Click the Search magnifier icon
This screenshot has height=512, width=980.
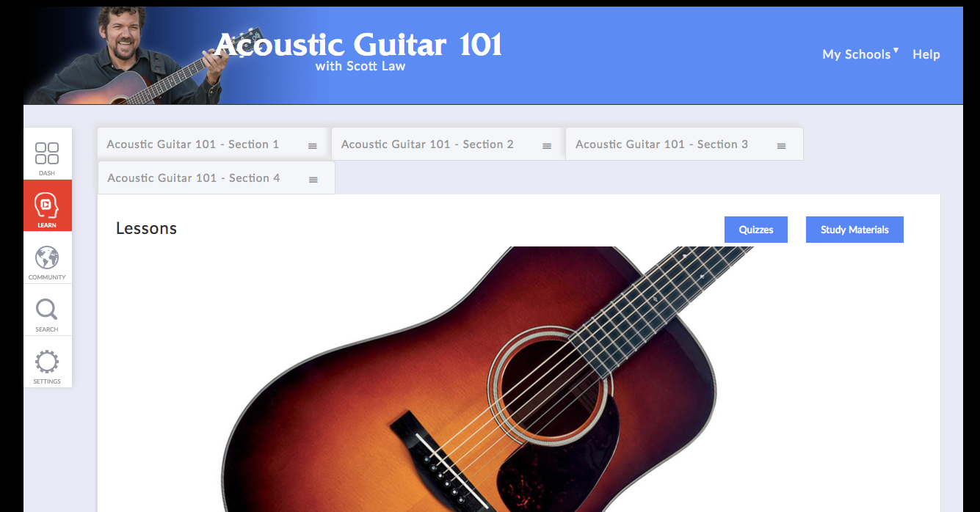(47, 310)
